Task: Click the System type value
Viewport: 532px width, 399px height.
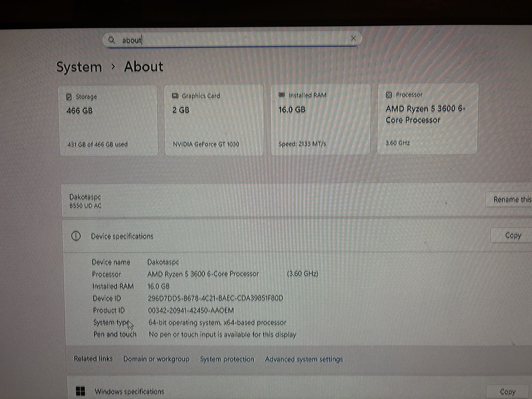Action: click(x=217, y=323)
